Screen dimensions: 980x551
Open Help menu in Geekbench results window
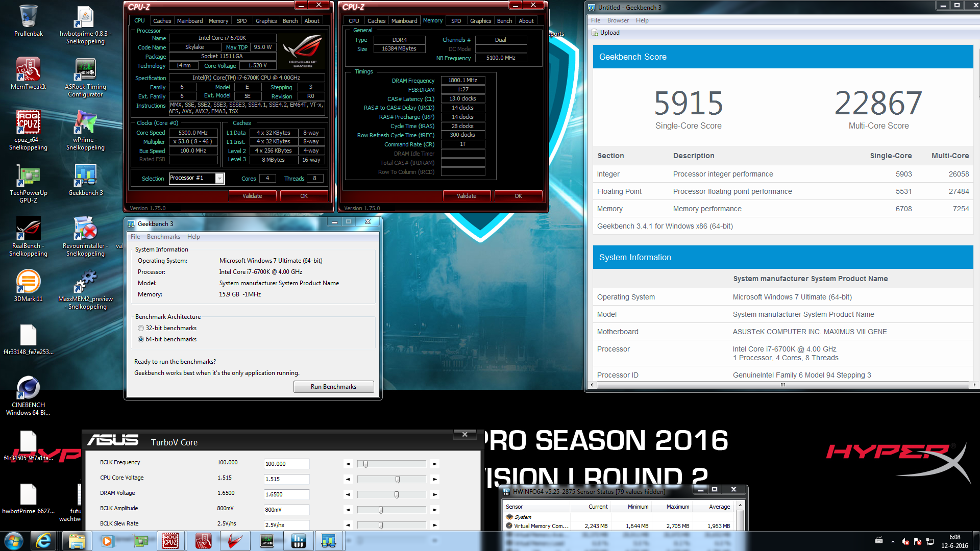(642, 20)
